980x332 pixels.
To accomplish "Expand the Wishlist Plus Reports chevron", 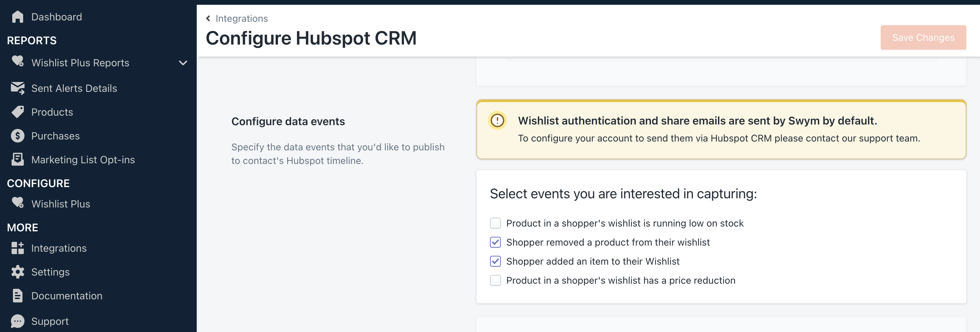I will coord(183,63).
